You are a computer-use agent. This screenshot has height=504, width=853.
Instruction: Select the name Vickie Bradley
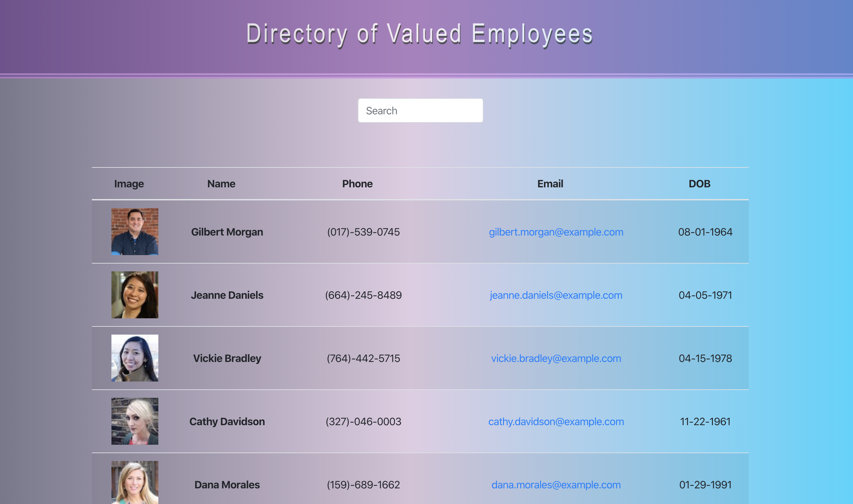(x=227, y=358)
